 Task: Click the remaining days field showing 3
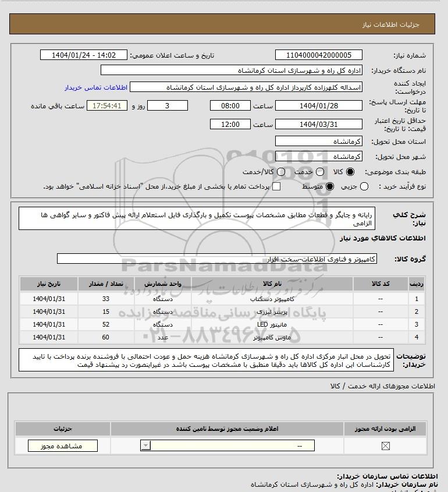[168, 106]
